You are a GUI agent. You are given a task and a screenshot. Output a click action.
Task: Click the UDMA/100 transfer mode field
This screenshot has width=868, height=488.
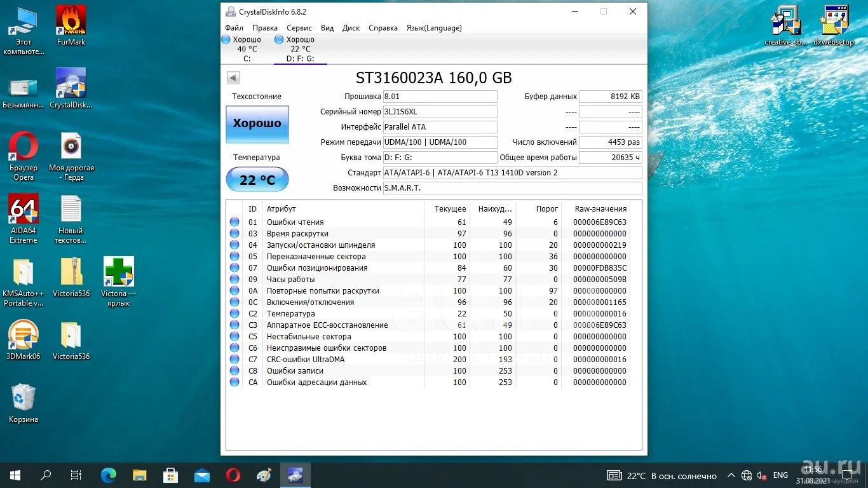point(440,142)
